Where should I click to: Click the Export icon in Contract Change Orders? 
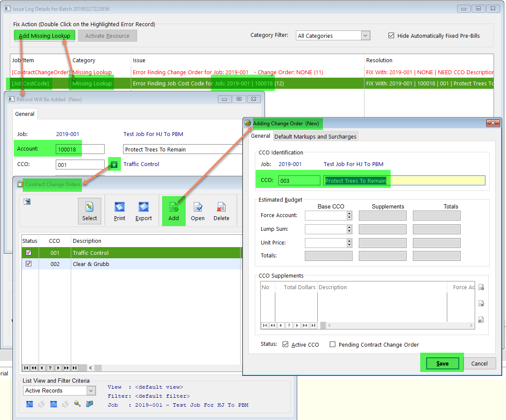144,211
